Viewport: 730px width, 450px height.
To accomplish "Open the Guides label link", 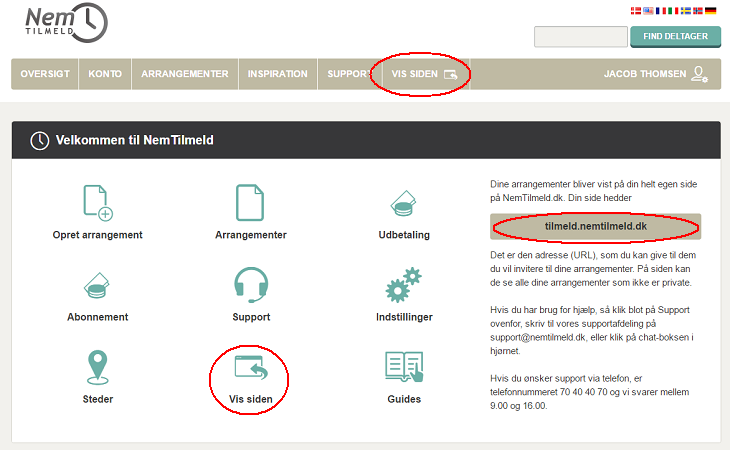I will coord(404,399).
